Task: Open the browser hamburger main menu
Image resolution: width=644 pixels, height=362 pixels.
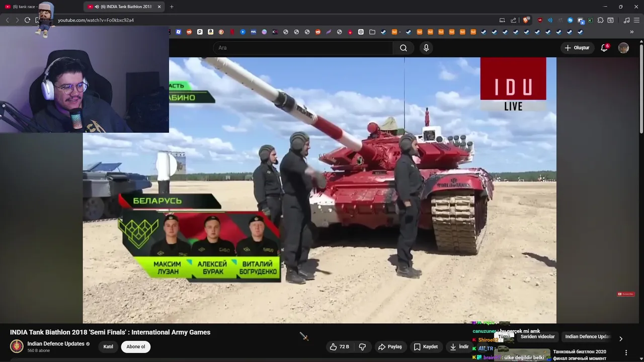Action: pos(636,20)
